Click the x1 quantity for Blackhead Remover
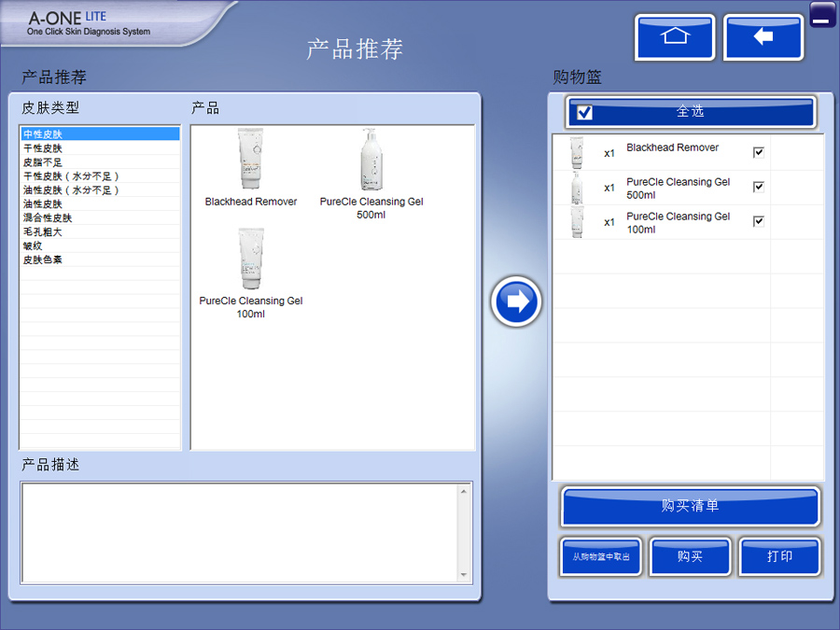The image size is (840, 630). [x=609, y=154]
